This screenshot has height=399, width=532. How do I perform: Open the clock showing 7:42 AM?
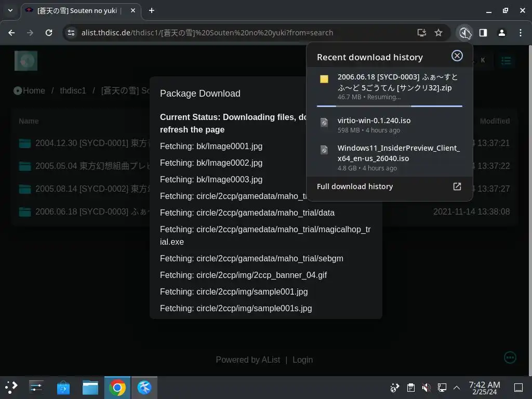[484, 388]
